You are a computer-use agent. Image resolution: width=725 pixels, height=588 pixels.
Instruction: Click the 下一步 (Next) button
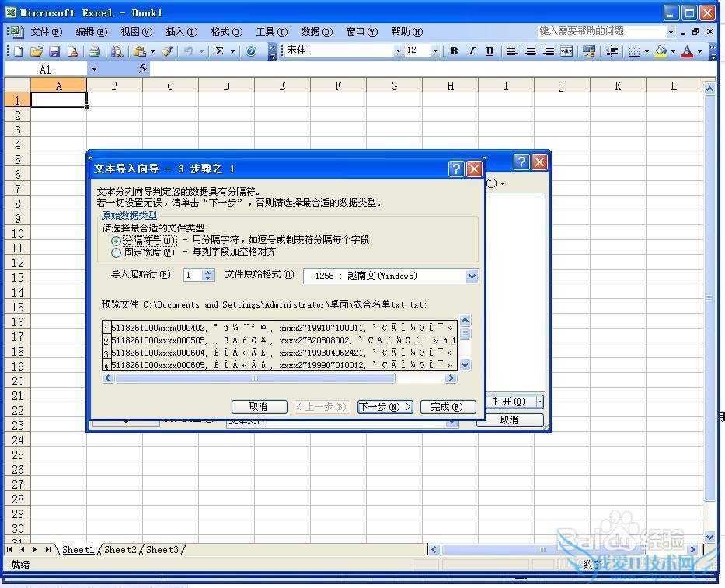coord(385,407)
